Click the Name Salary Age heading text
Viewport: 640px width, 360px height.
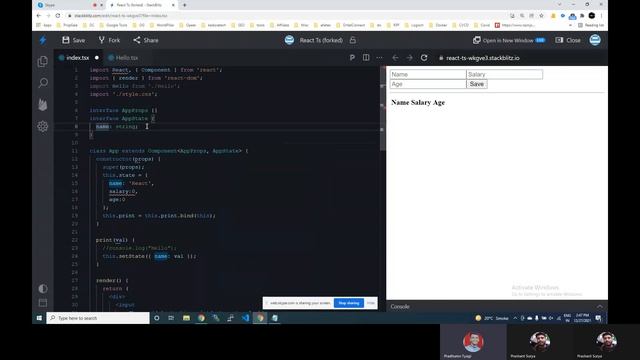pos(418,102)
